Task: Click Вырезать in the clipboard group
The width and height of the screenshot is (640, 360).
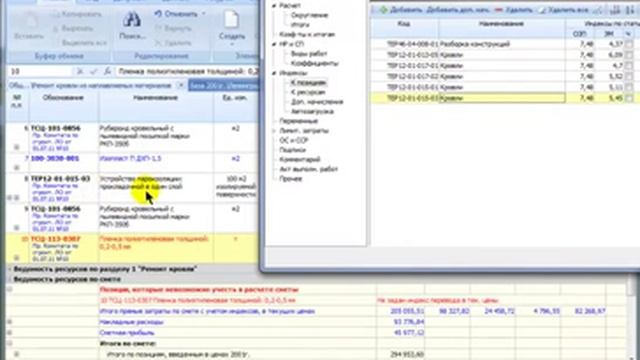Action: (73, 28)
